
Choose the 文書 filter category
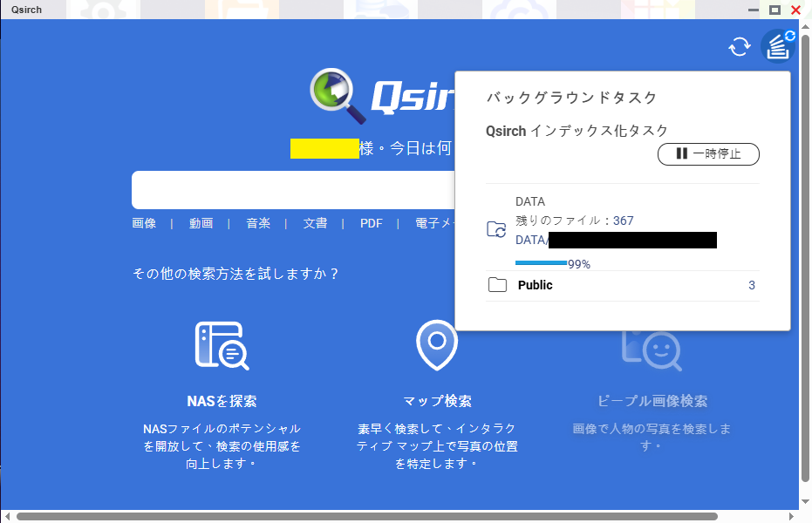point(315,223)
